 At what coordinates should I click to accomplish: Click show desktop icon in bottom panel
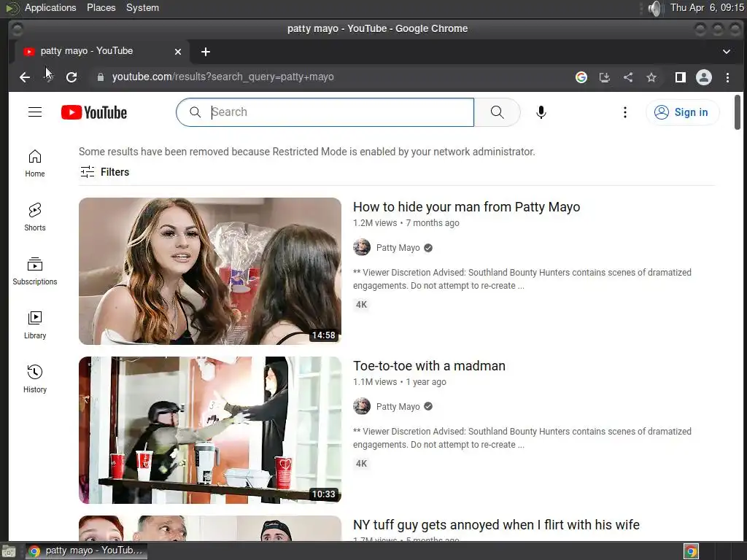tap(9, 551)
